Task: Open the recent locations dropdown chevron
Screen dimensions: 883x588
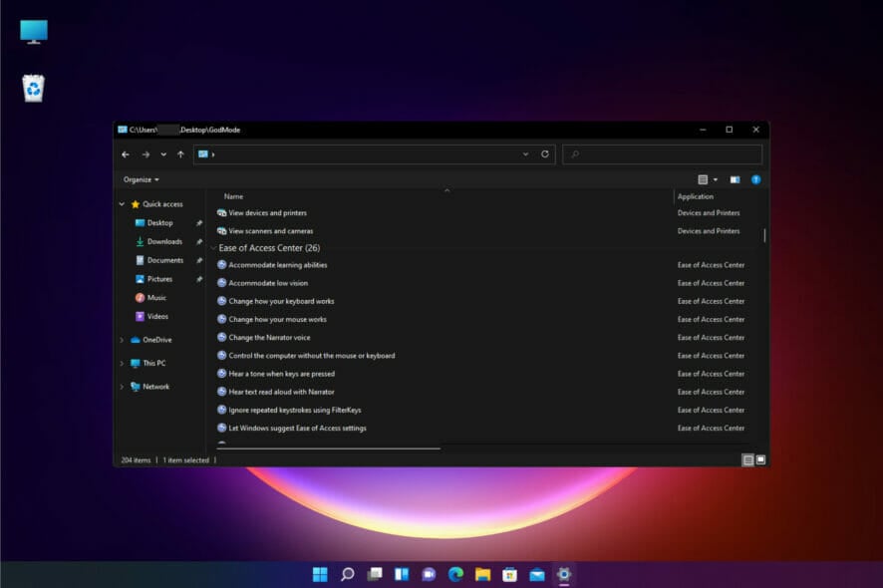Action: (163, 154)
